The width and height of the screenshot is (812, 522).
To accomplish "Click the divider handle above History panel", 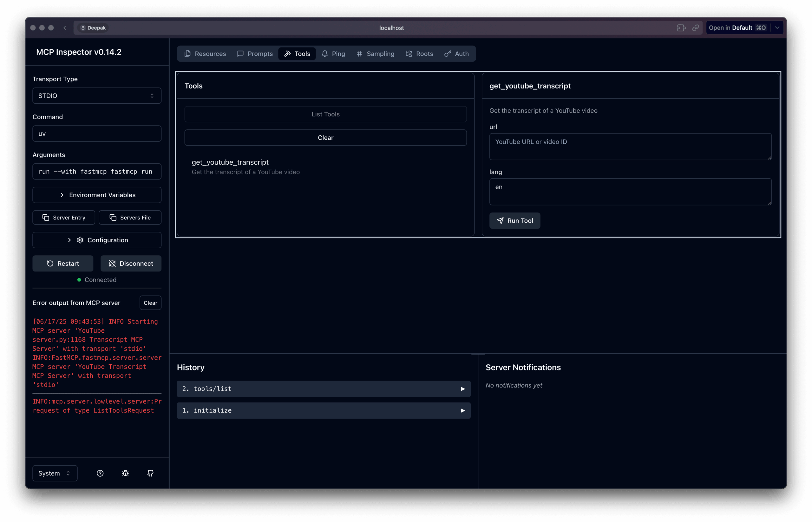I will (478, 354).
